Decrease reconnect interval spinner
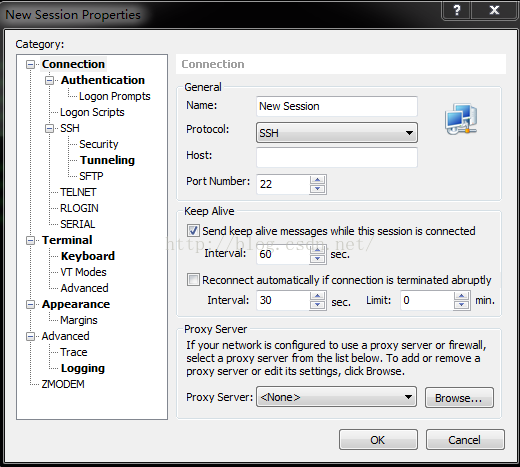520x467 pixels. point(317,305)
